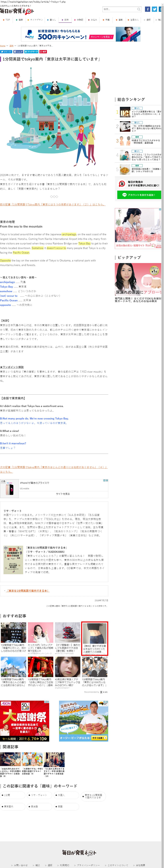
Task: Click the 毎日が発見 round icon beside the LINE notice
Action: point(122,184)
